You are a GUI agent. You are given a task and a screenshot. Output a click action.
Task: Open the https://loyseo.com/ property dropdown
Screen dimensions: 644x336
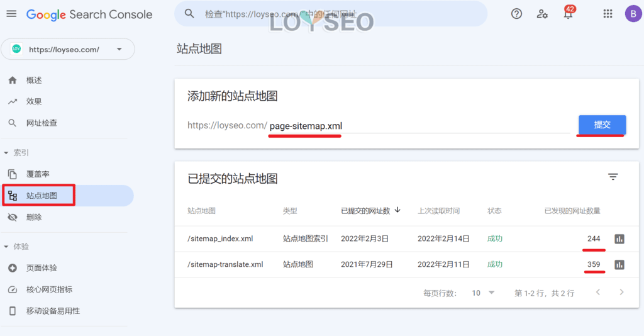point(68,49)
